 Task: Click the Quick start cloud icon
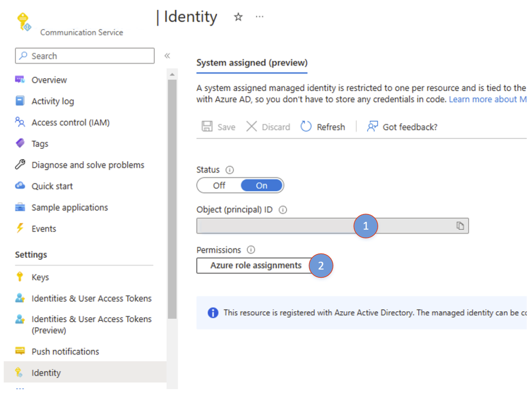point(20,185)
